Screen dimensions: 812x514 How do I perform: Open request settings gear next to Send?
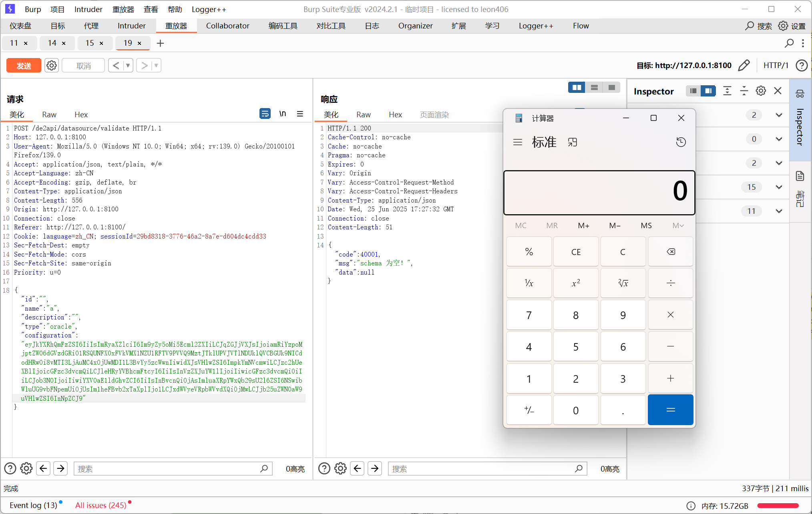coord(52,65)
